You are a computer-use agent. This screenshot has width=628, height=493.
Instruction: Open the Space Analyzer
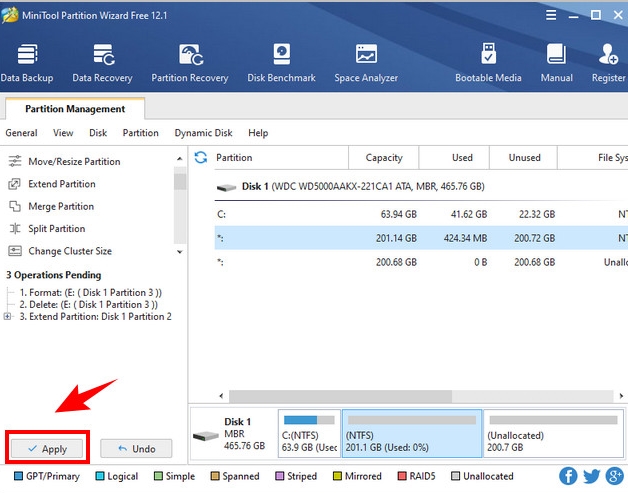click(366, 63)
